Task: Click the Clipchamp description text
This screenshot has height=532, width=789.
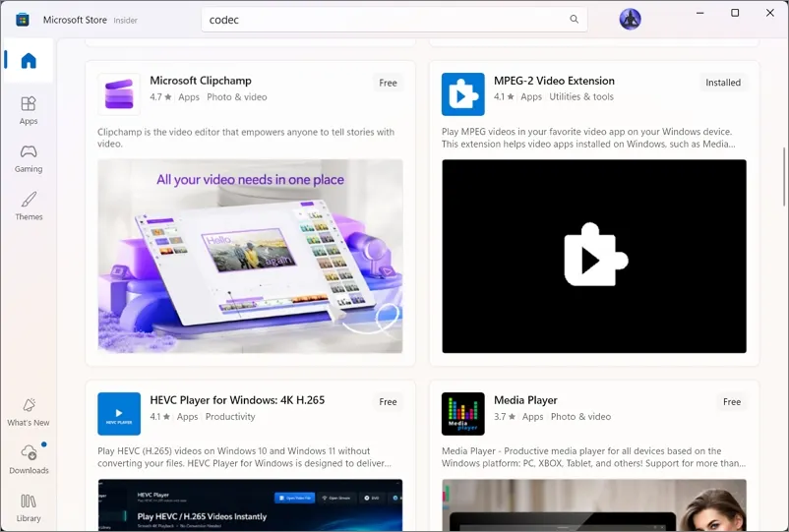Action: point(246,138)
